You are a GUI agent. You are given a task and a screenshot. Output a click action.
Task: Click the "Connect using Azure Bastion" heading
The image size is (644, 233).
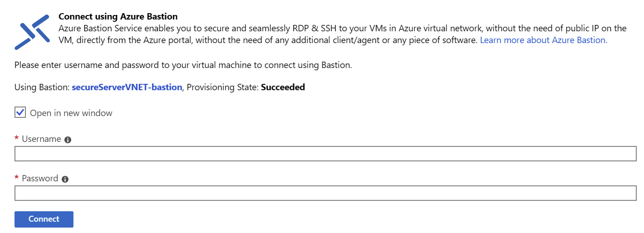click(118, 17)
